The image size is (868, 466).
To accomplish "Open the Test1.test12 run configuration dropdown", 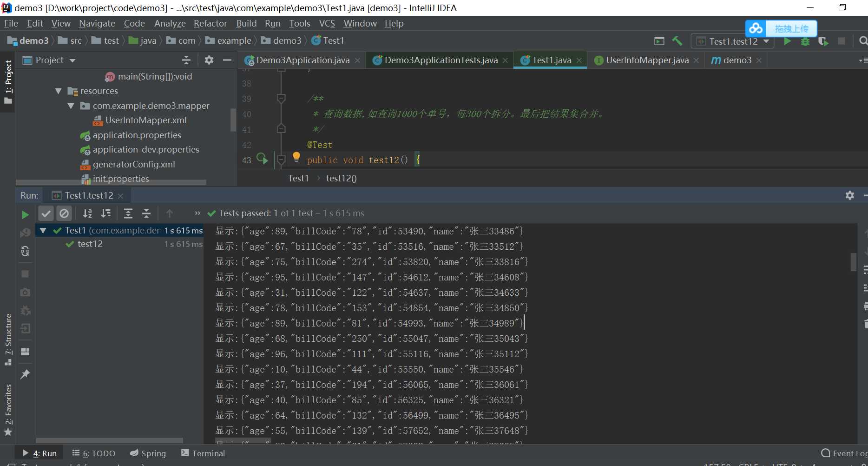I will [733, 41].
